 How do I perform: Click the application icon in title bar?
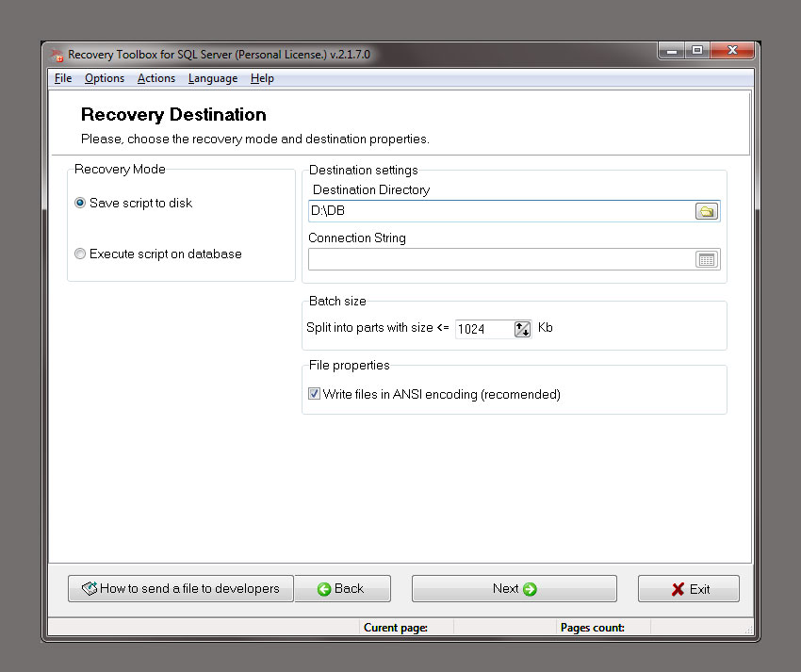click(57, 55)
